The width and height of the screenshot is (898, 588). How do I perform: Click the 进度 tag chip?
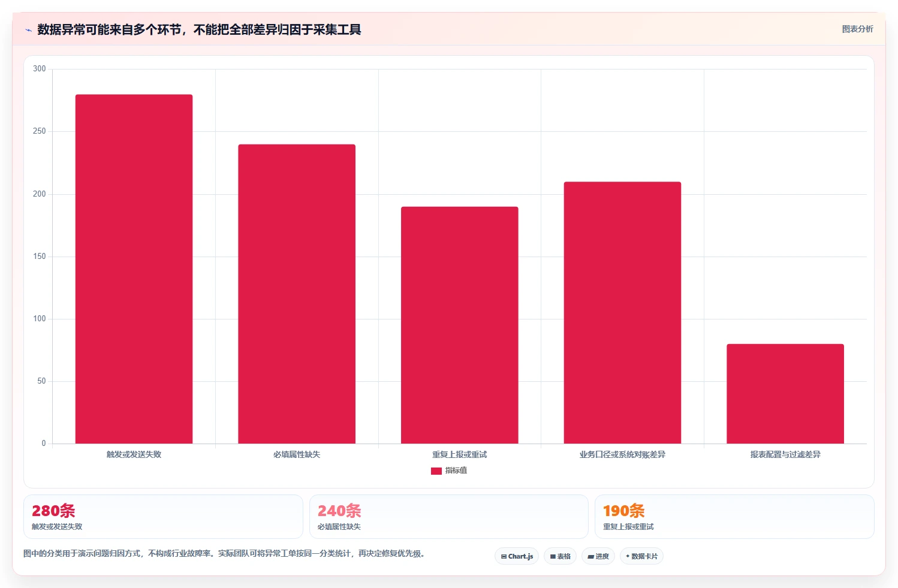pos(598,556)
